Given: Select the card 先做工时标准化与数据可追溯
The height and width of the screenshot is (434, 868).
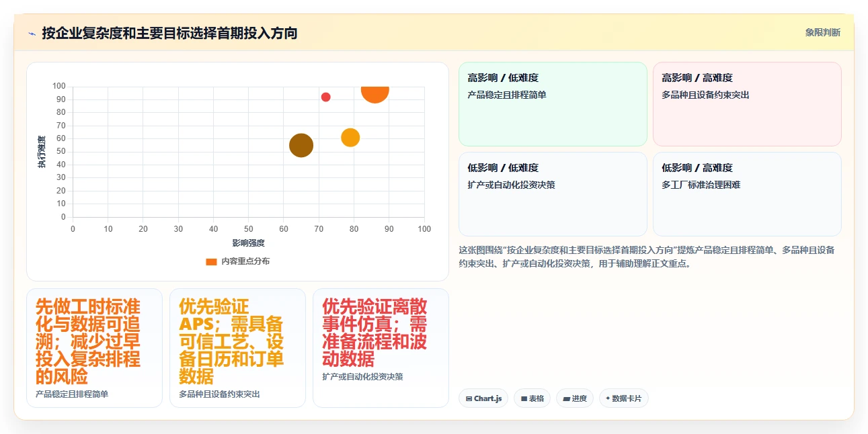Looking at the screenshot, I should coord(94,348).
